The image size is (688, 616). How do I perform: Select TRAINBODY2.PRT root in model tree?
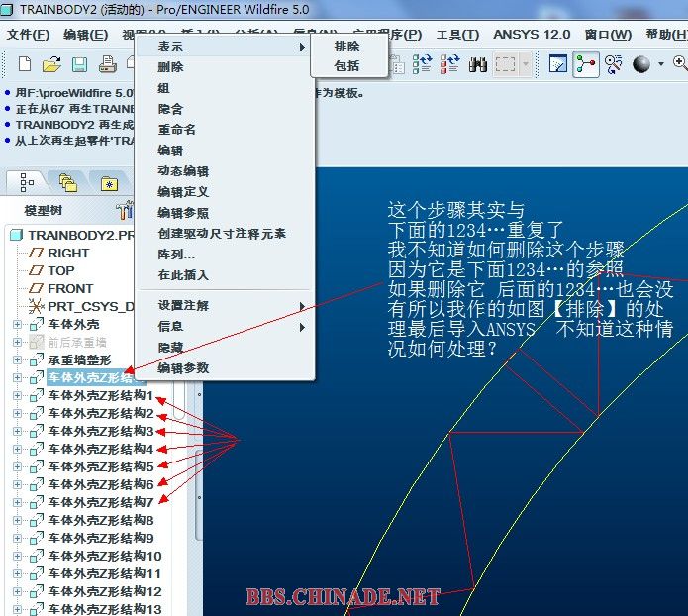point(81,236)
